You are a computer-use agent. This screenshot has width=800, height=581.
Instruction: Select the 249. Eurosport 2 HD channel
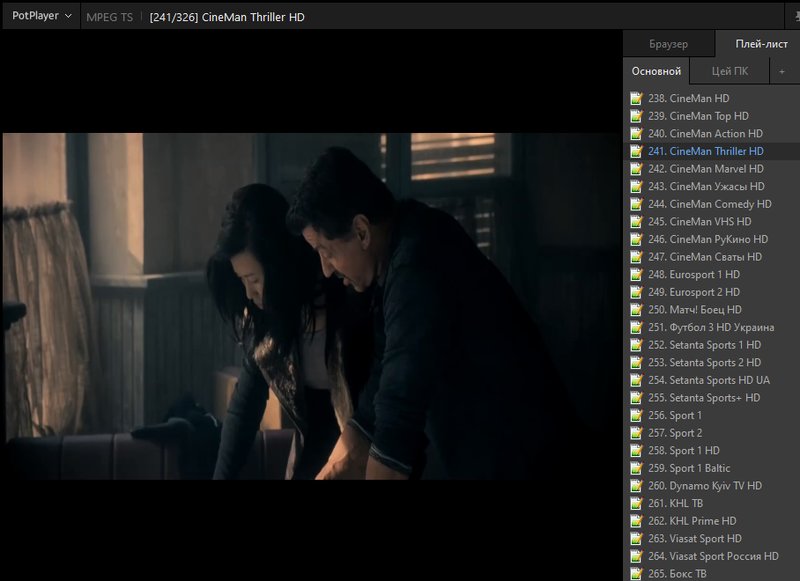(x=704, y=292)
